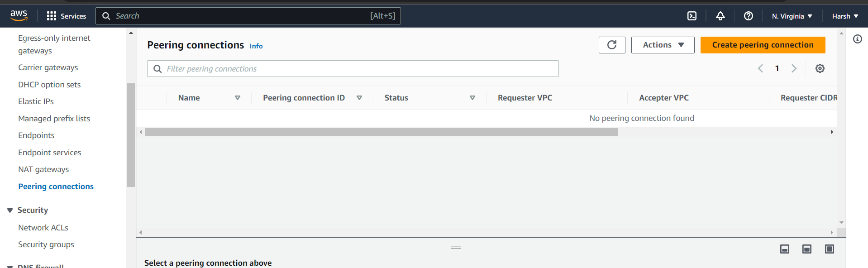Screen dimensions: 868x268
Task: Open the table preferences gear
Action: [820, 68]
